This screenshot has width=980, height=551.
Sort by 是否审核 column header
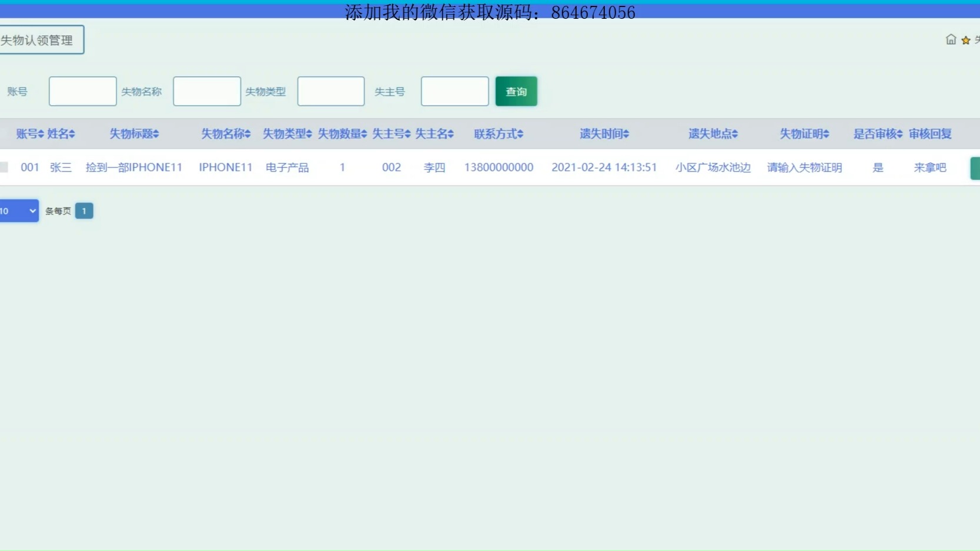(x=878, y=134)
